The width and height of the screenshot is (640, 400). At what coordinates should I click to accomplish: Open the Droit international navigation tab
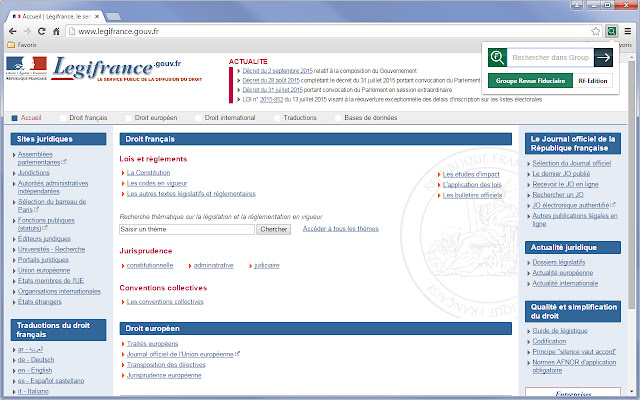[x=230, y=118]
